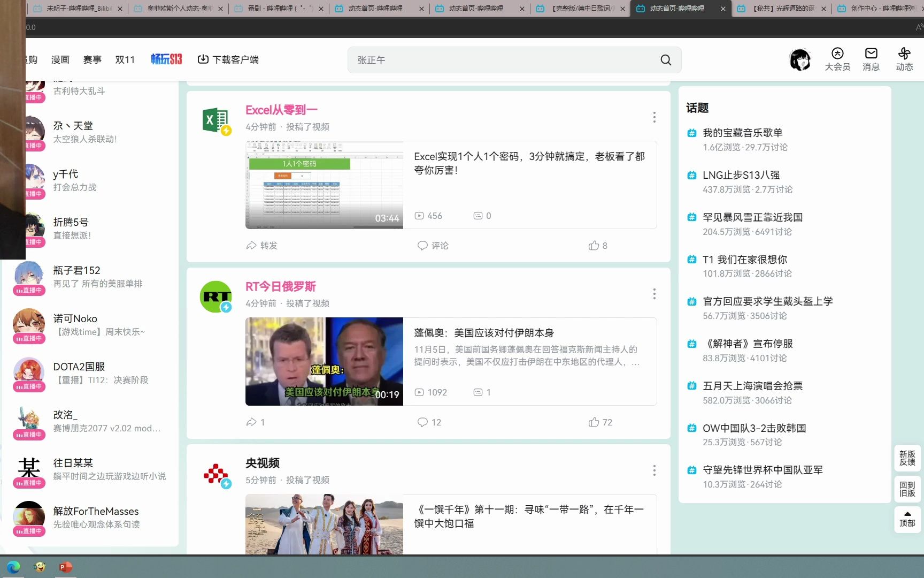Open more options for Excel从零到一 post
The image size is (924, 578).
tap(654, 117)
